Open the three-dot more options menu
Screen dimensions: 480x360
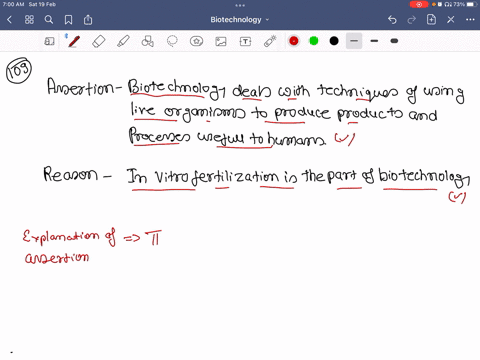coord(470,20)
